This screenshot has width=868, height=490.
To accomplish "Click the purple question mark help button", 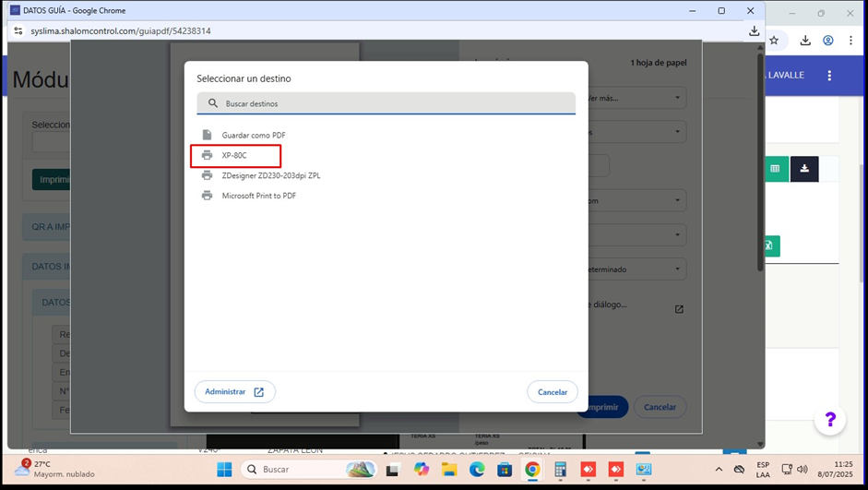I will [x=830, y=421].
